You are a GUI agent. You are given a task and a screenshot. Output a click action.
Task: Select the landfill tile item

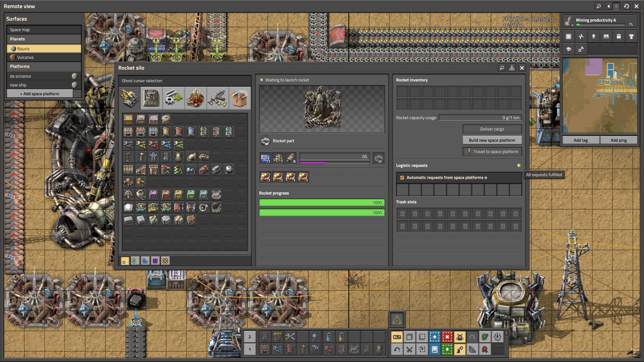click(191, 220)
